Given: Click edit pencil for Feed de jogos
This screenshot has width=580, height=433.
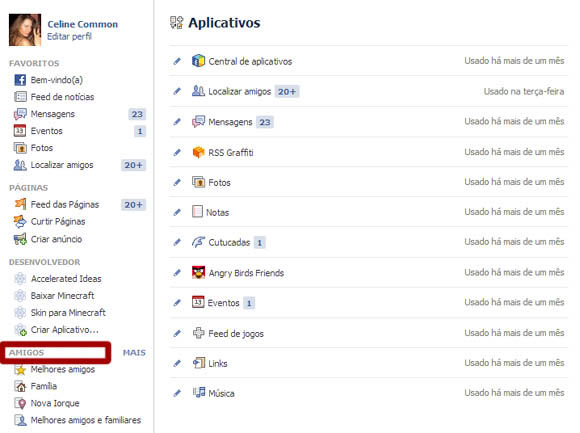Looking at the screenshot, I should coord(177,334).
